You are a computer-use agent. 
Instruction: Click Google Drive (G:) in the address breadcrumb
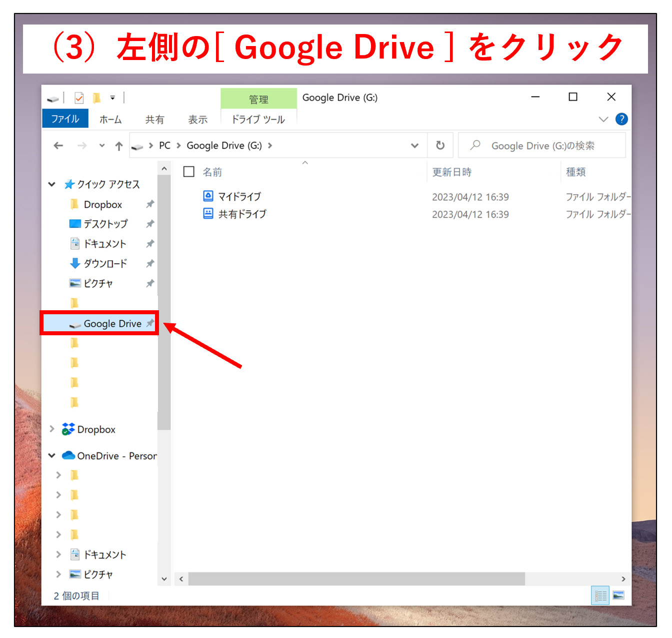224,145
